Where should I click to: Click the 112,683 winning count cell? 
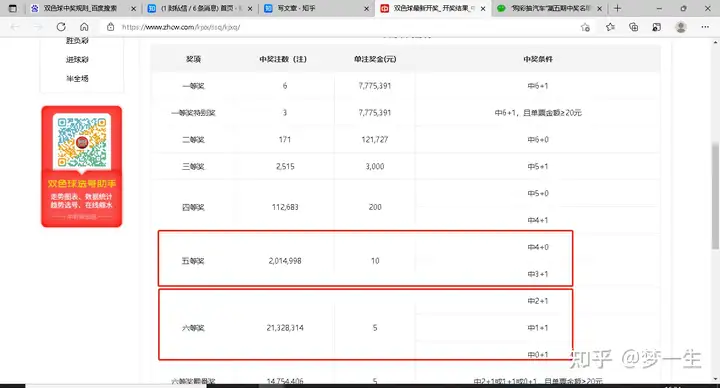tap(285, 207)
